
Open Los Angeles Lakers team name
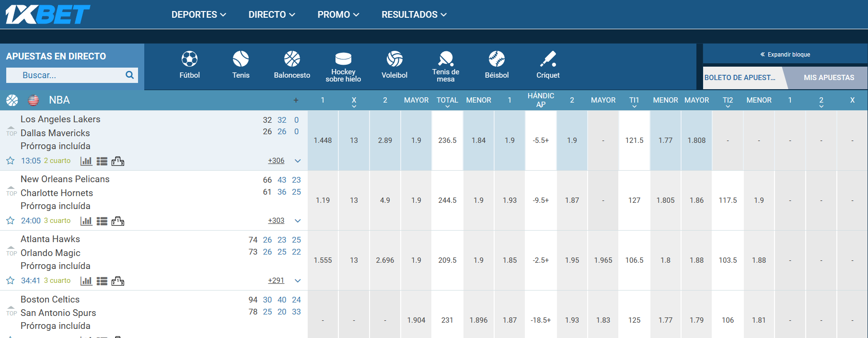[x=60, y=119]
